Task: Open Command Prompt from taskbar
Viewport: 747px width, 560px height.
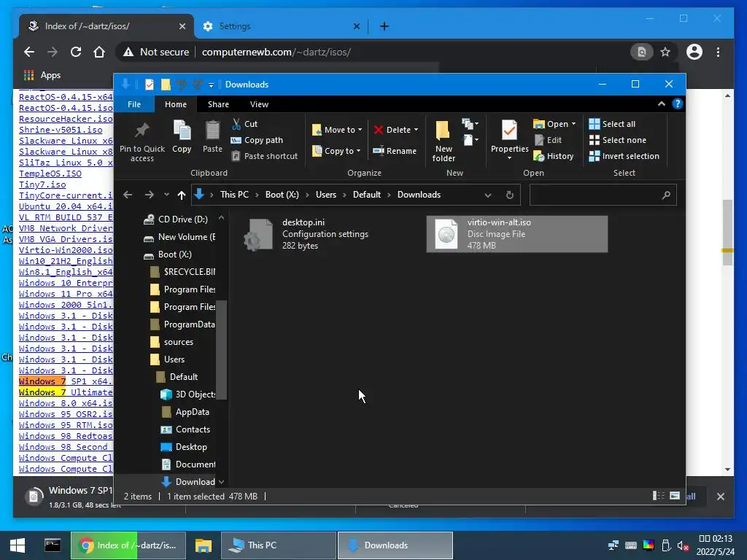Action: 53,545
